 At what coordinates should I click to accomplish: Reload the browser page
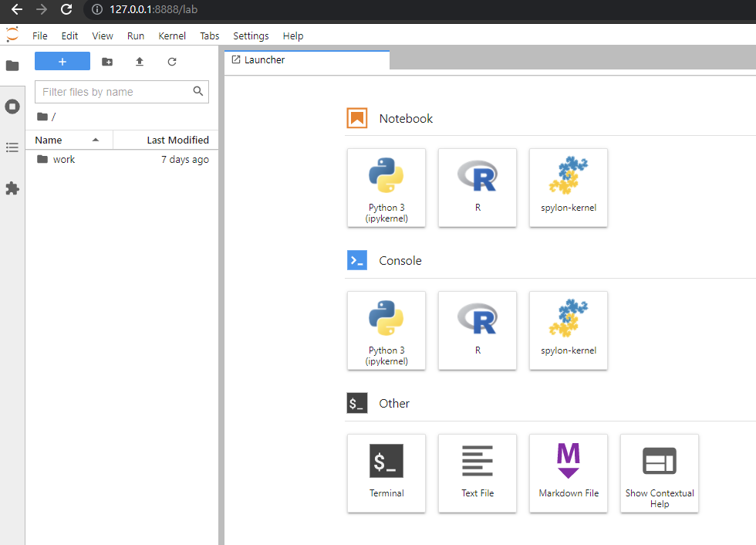click(x=66, y=9)
